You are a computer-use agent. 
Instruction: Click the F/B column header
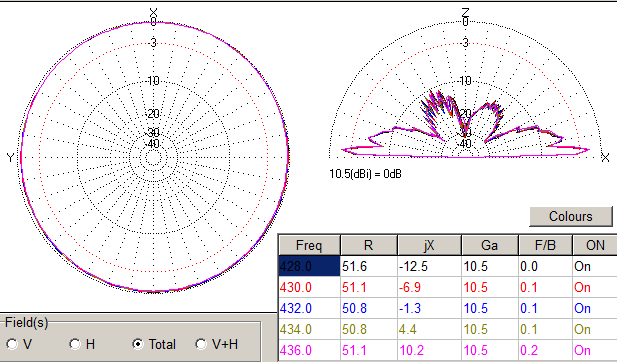(545, 246)
